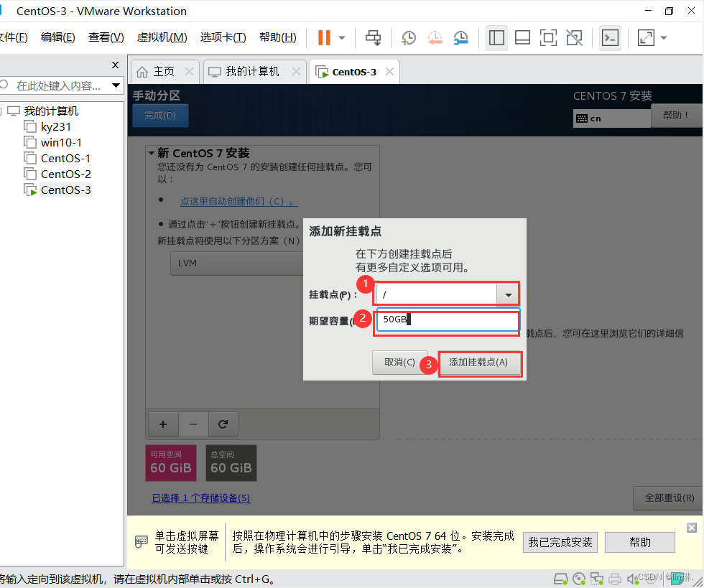Take a snapshot of the virtual machine
This screenshot has width=704, height=588.
tap(409, 38)
